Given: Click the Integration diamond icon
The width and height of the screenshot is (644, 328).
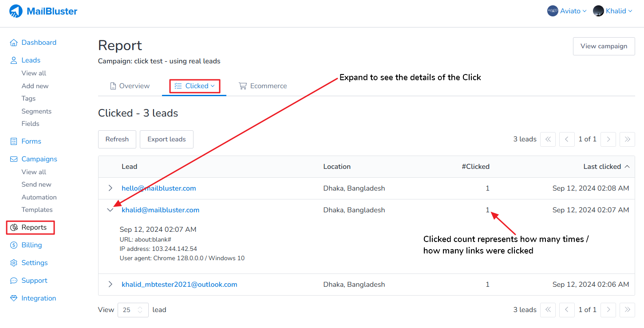Looking at the screenshot, I should [x=14, y=298].
